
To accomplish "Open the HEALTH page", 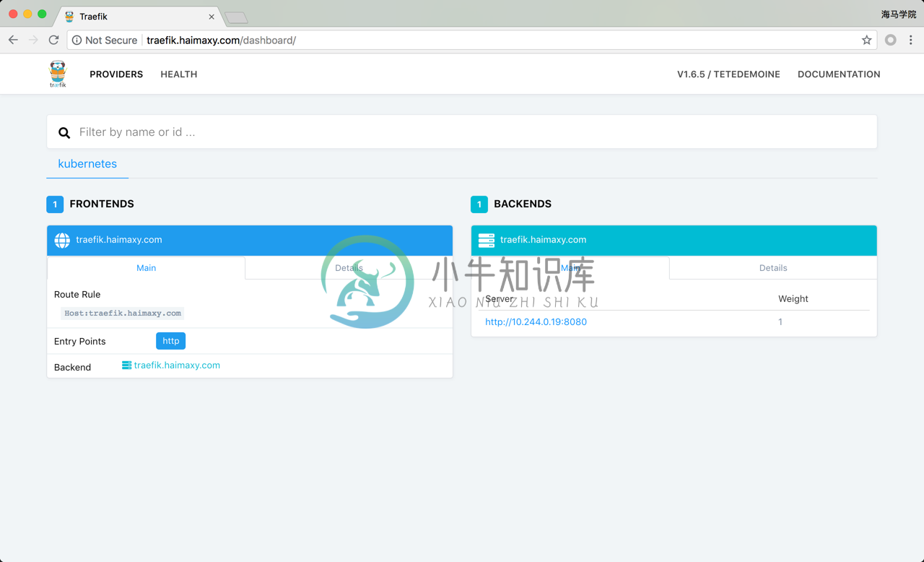I will coord(179,74).
